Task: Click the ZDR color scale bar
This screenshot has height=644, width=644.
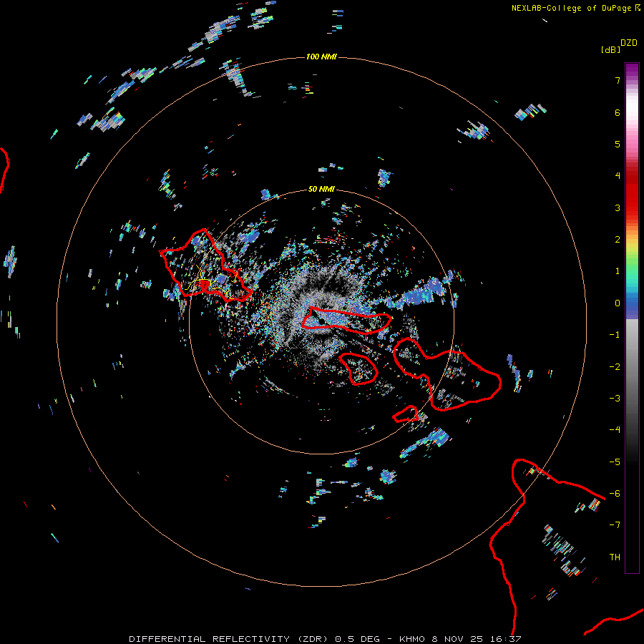Action: [632, 318]
